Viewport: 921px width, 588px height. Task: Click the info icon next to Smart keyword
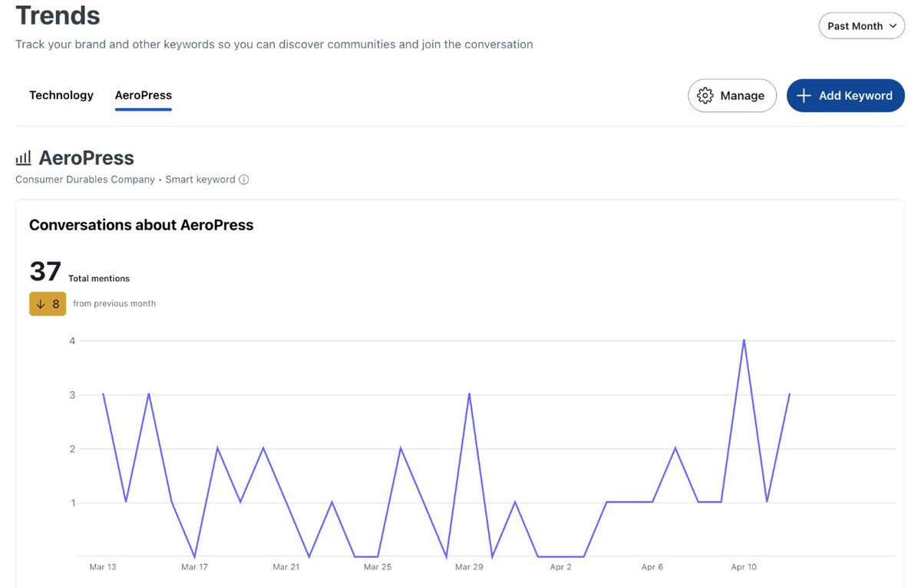tap(243, 179)
